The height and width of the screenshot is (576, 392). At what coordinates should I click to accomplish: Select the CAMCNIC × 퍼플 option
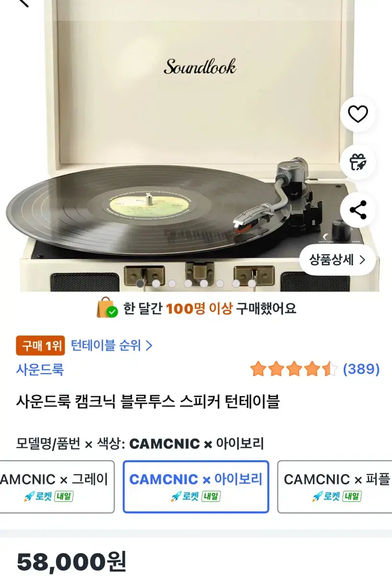(335, 487)
